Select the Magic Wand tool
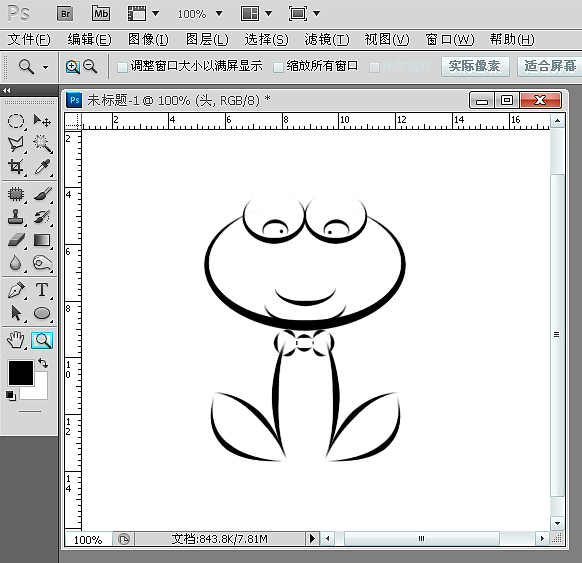The width and height of the screenshot is (582, 563). coord(42,144)
